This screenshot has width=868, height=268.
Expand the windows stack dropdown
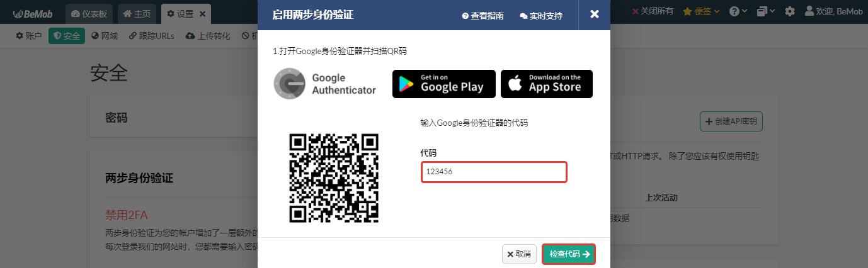[766, 11]
